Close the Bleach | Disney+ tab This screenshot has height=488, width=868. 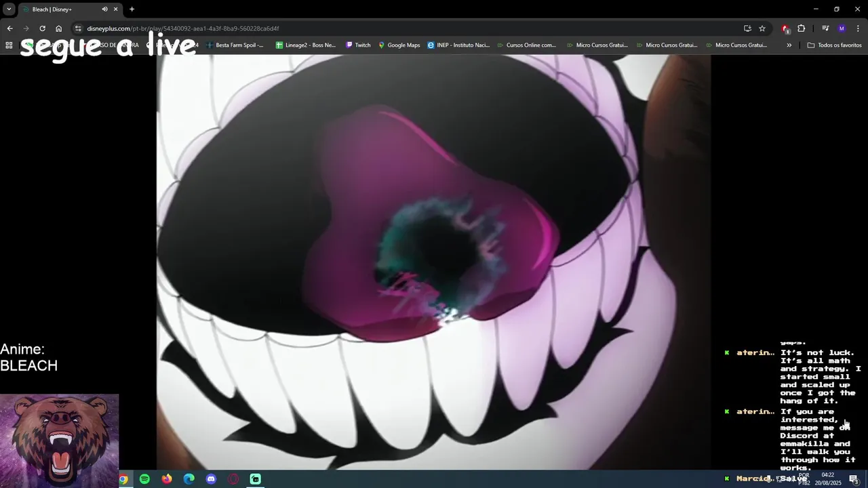(115, 9)
